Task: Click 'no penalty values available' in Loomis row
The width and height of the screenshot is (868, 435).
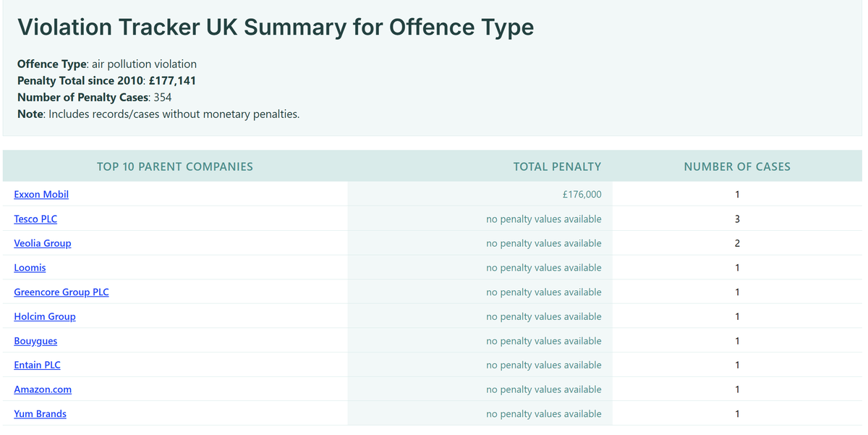Action: tap(544, 268)
